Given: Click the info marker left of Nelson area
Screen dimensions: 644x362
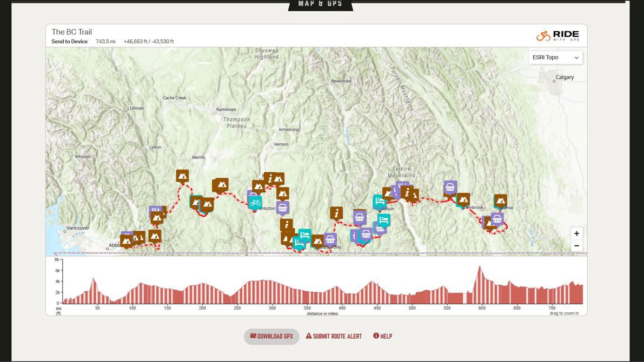Looking at the screenshot, I should [336, 213].
